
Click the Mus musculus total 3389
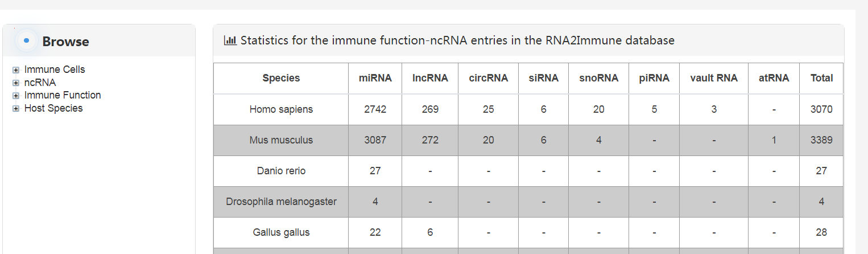[x=821, y=140]
